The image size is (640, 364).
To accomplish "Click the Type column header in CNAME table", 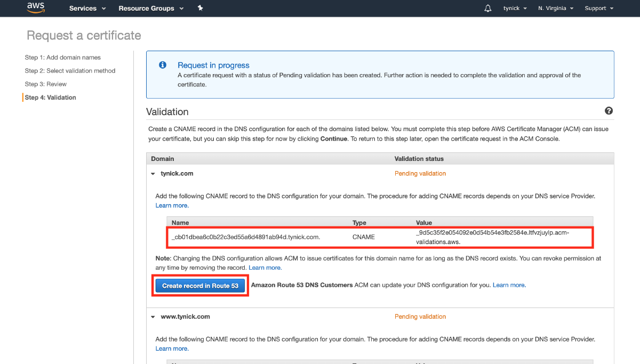I will pyautogui.click(x=359, y=223).
